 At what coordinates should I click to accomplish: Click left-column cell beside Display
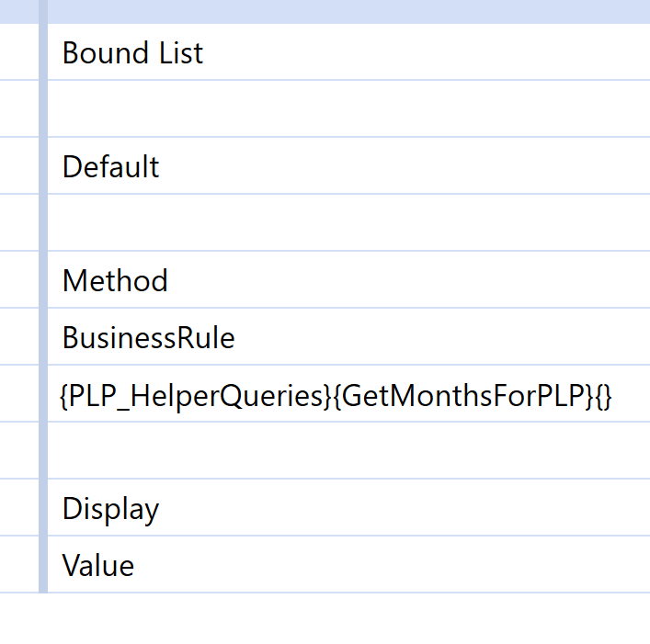(x=18, y=509)
